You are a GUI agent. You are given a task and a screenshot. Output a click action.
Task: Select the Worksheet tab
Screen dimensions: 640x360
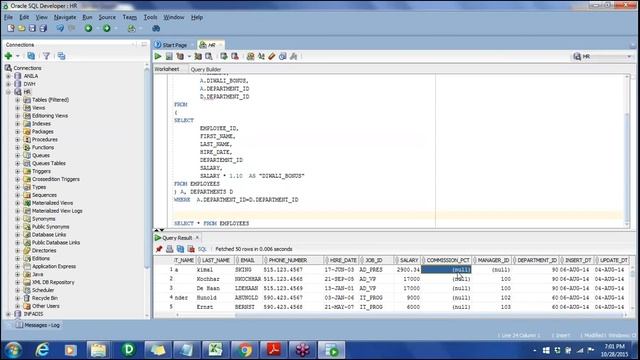167,69
